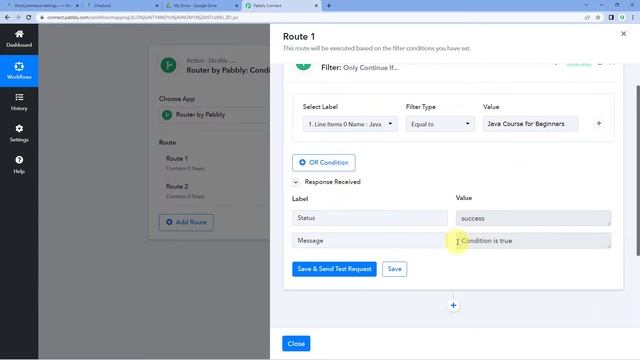Close the Checkout browser tab
This screenshot has width=640, height=360.
pyautogui.click(x=157, y=6)
